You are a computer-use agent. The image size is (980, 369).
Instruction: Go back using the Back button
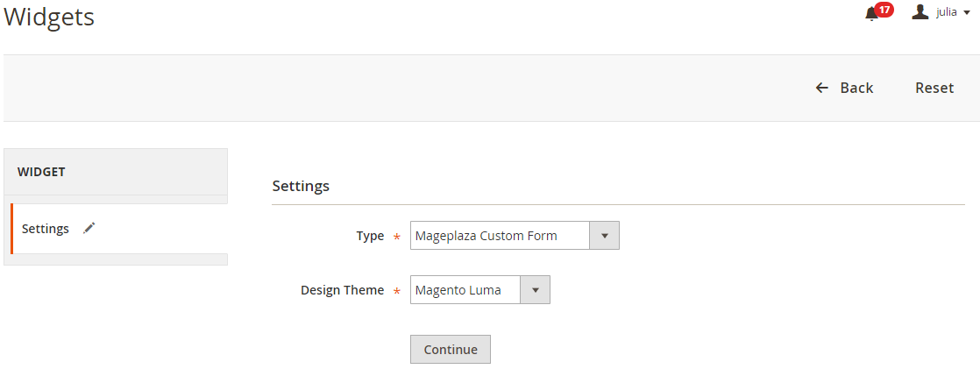click(844, 89)
